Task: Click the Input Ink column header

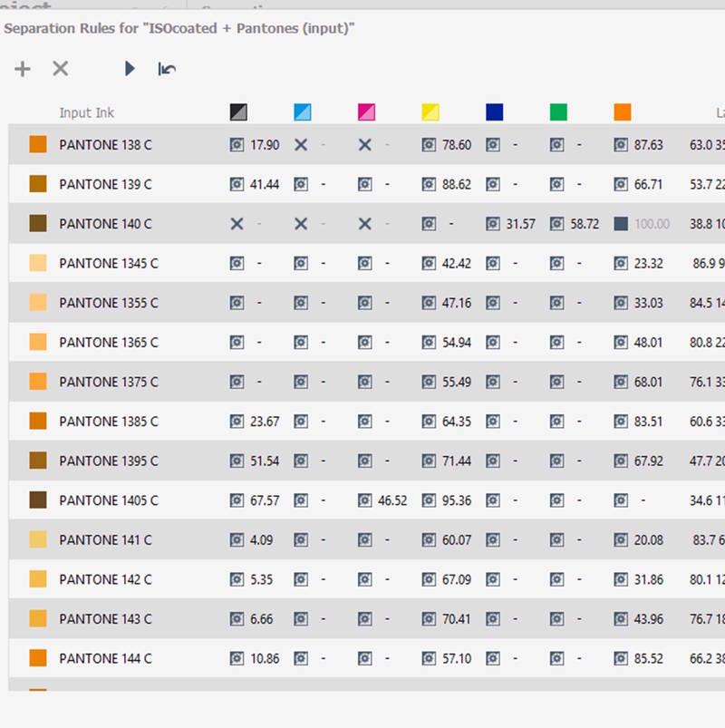Action: 86,112
